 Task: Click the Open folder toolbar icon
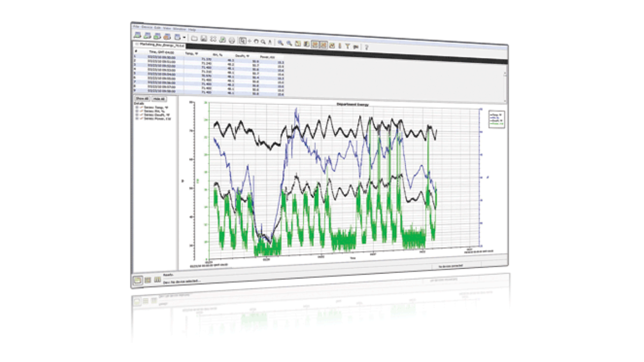tap(194, 38)
